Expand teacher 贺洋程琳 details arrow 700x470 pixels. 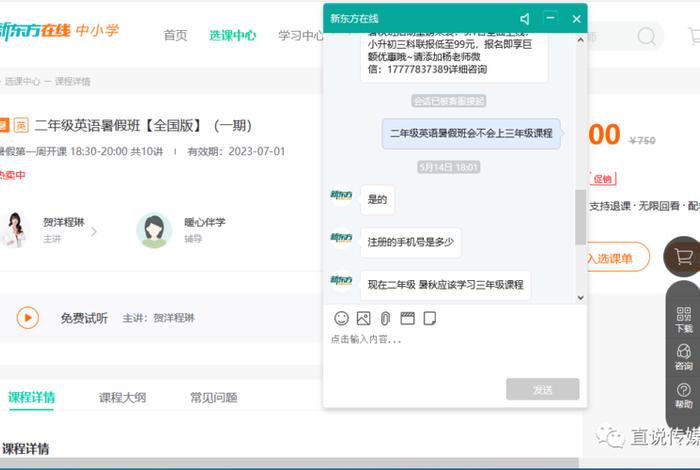point(94,232)
